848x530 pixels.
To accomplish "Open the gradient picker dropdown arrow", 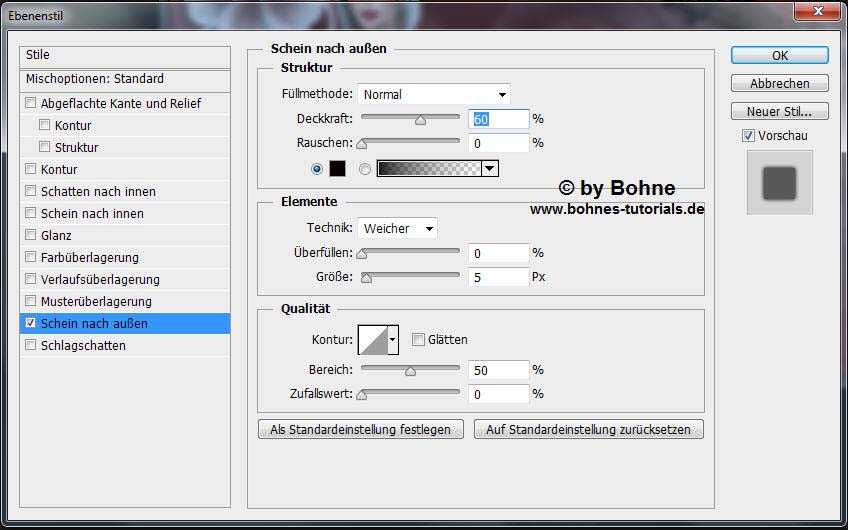I will pyautogui.click(x=489, y=168).
